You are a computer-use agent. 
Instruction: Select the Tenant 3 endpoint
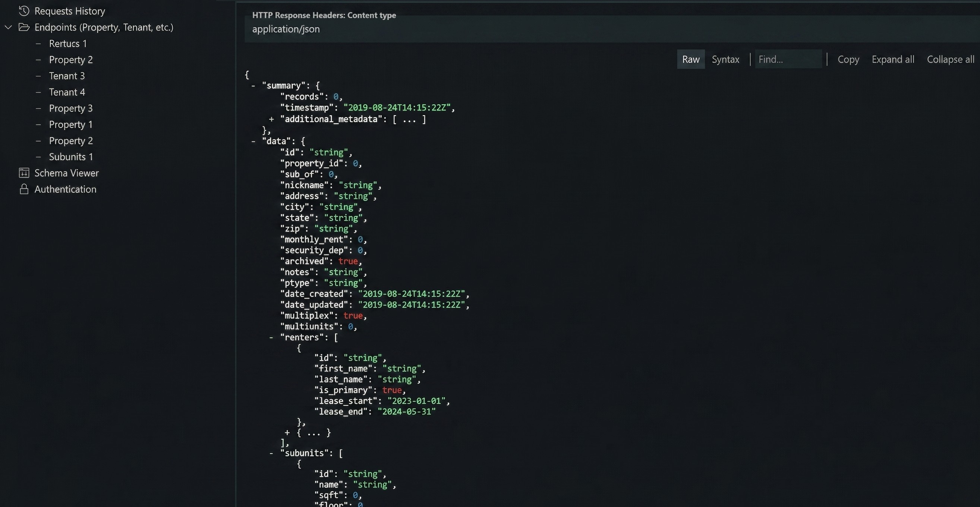coord(67,76)
